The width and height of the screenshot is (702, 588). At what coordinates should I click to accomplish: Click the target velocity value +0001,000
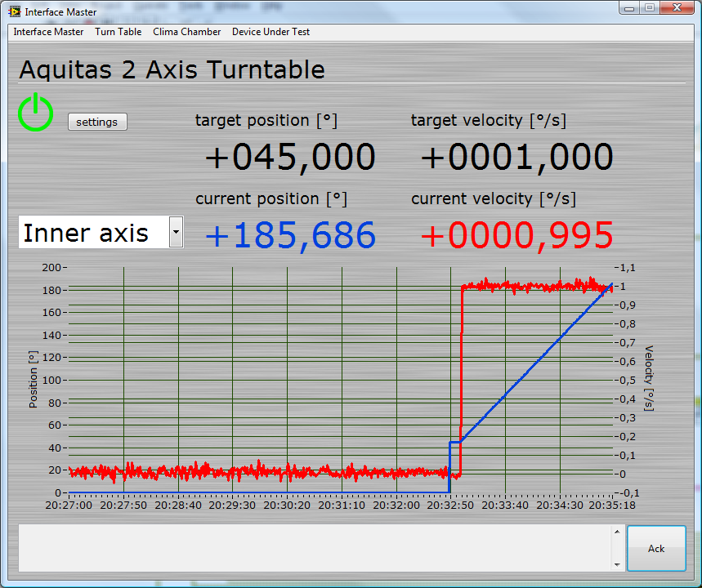tap(516, 157)
